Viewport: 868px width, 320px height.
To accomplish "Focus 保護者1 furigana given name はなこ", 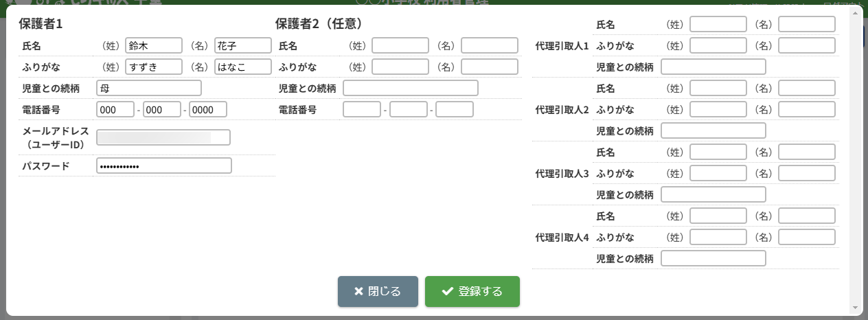I will click(x=243, y=67).
